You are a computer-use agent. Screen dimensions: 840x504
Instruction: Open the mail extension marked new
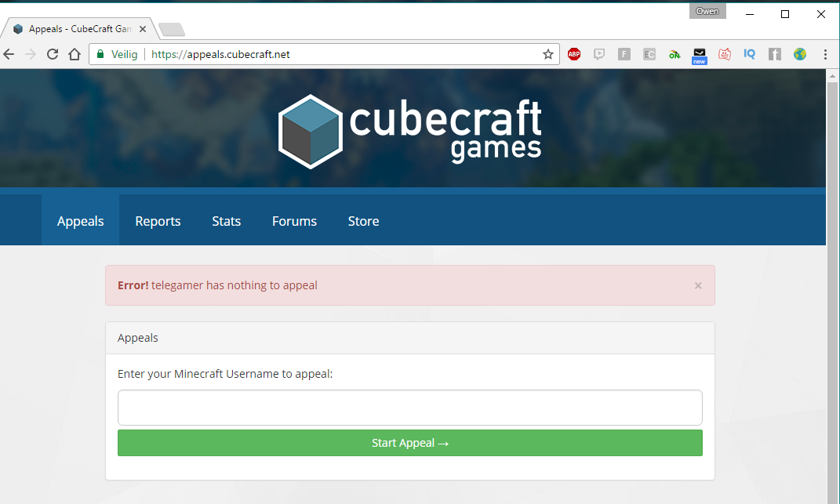[699, 55]
